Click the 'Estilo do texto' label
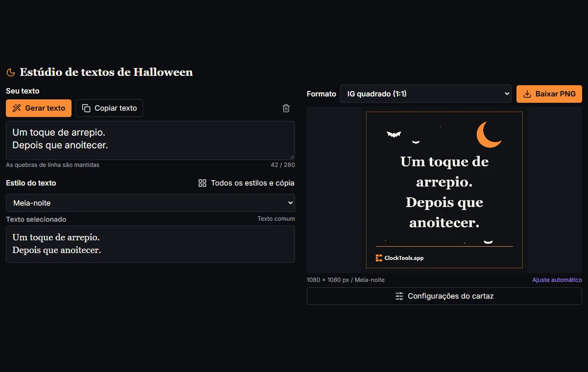This screenshot has height=372, width=588. (x=31, y=183)
